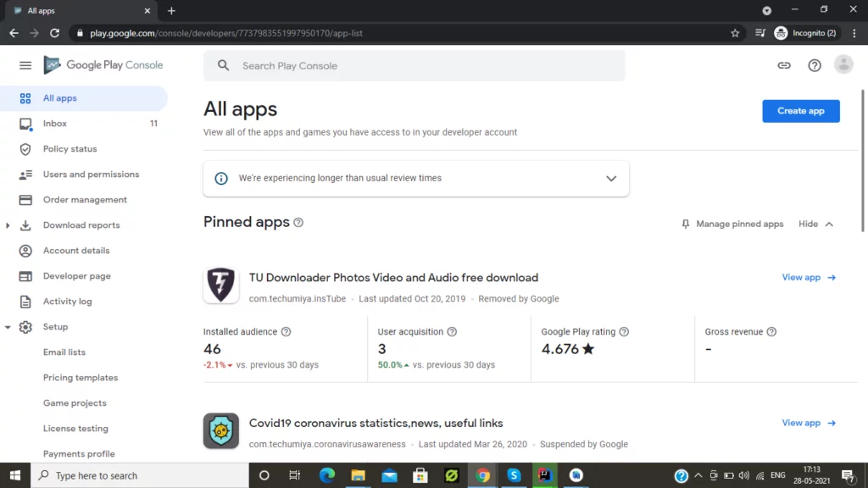Open Users and permissions

[x=91, y=174]
